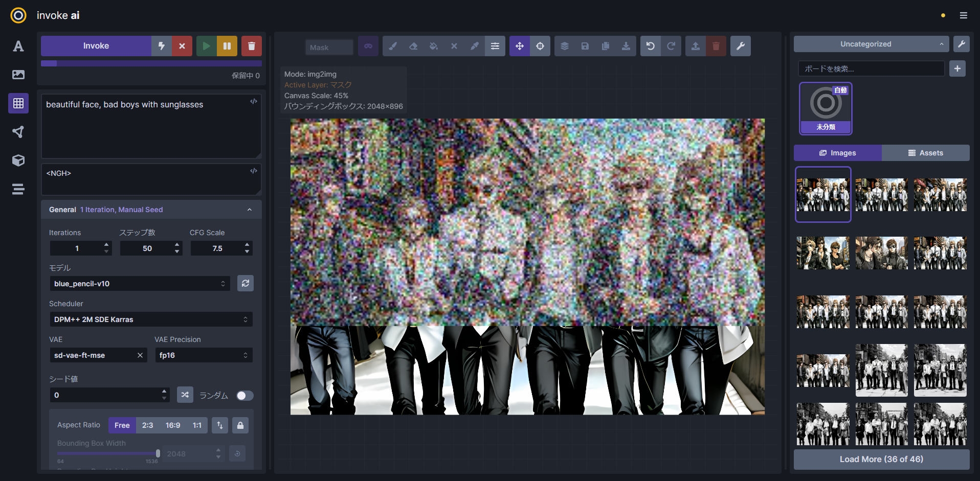Image resolution: width=980 pixels, height=481 pixels.
Task: Undo the last canvas action
Action: (650, 46)
